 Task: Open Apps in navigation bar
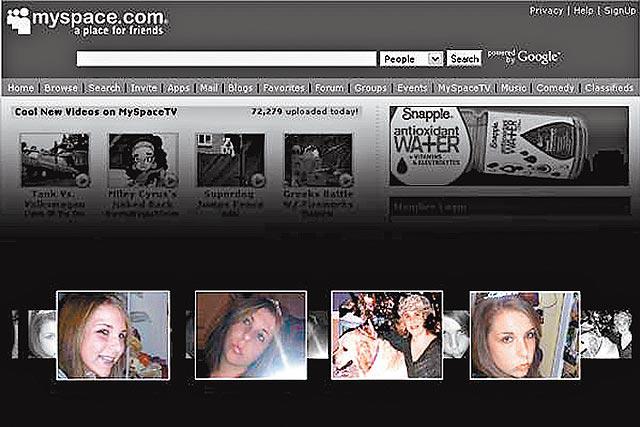[x=178, y=88]
